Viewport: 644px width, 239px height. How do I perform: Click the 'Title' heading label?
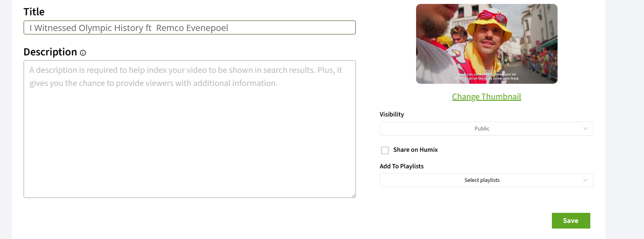(x=34, y=12)
